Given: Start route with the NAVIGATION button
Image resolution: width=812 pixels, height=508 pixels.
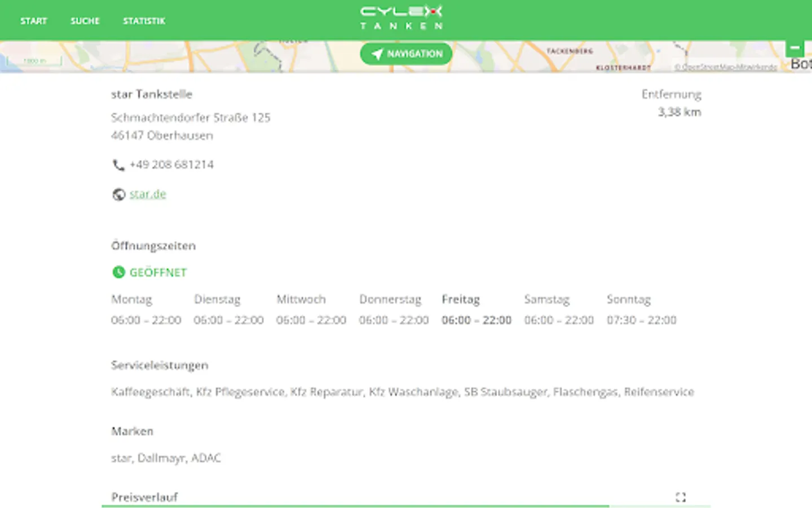Looking at the screenshot, I should point(406,54).
